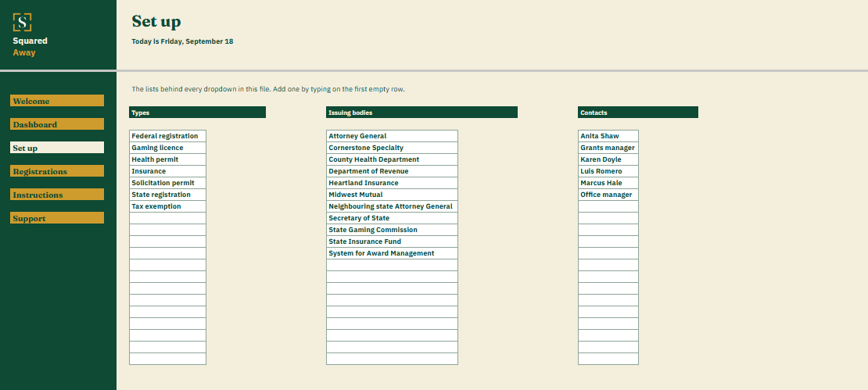Select State Gaming Commission cell
The width and height of the screenshot is (868, 390).
[x=392, y=230]
